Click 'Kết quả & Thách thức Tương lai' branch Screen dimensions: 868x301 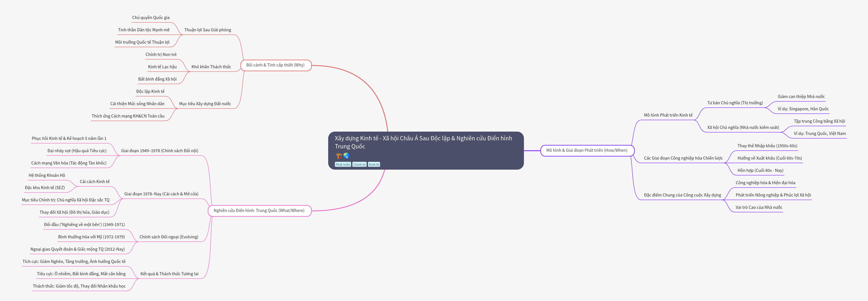click(169, 274)
